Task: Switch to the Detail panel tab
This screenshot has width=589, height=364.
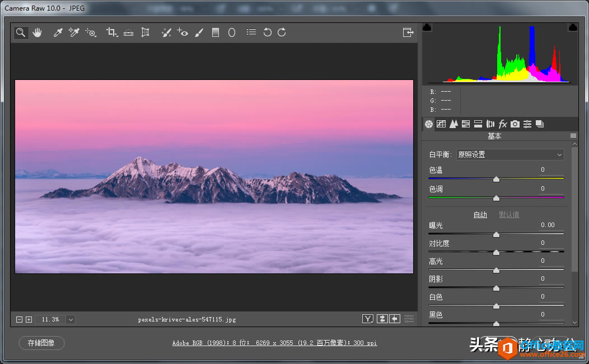Action: point(454,124)
